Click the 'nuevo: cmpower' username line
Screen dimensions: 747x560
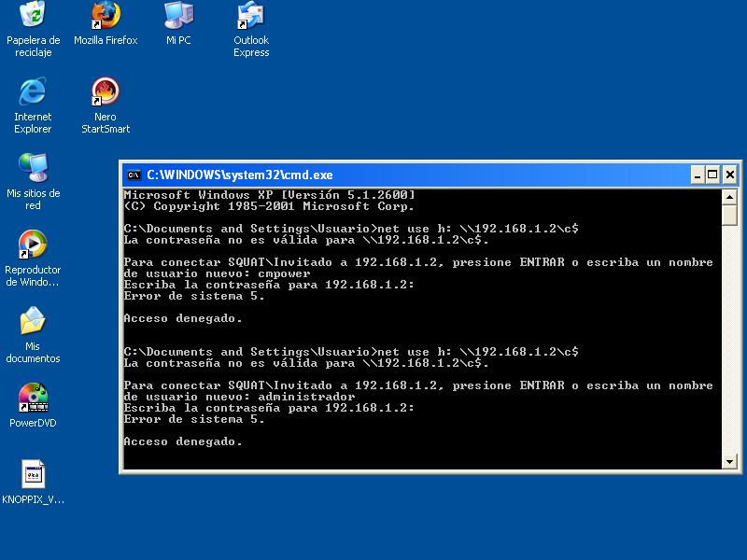[x=218, y=273]
